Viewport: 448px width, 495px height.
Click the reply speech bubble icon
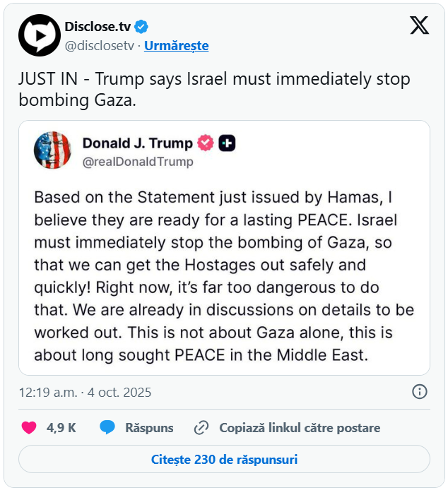pyautogui.click(x=107, y=427)
